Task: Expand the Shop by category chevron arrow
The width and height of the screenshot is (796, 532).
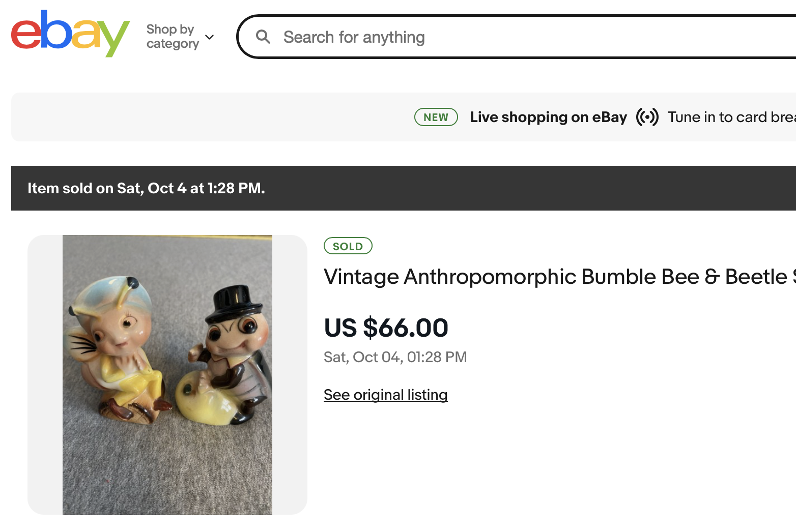Action: (x=209, y=37)
